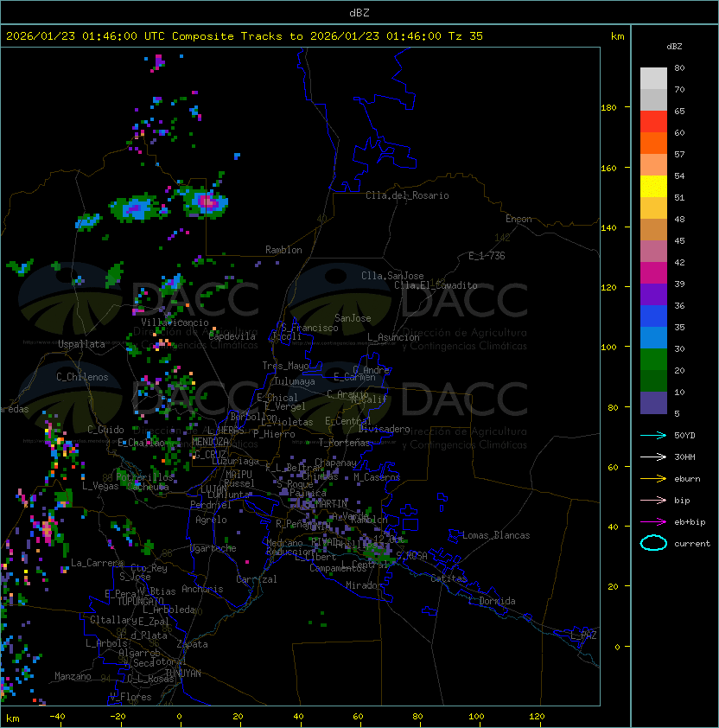
Task: Click the Encon map label
Action: [x=519, y=219]
